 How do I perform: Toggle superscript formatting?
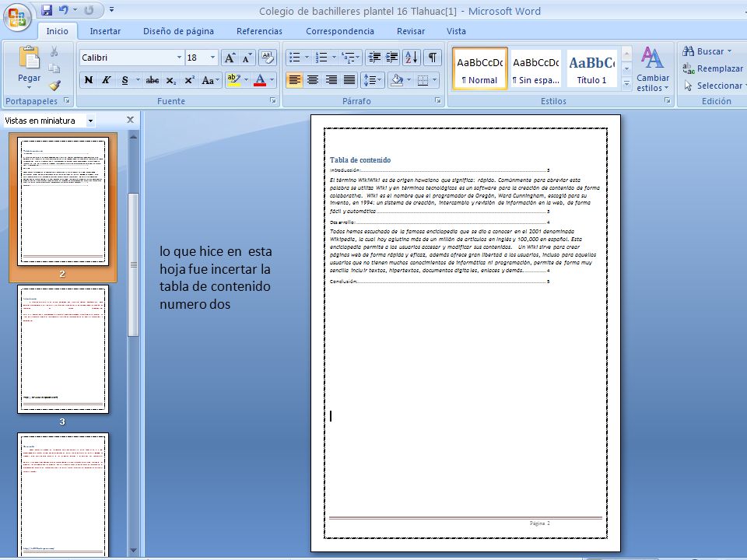tap(189, 80)
